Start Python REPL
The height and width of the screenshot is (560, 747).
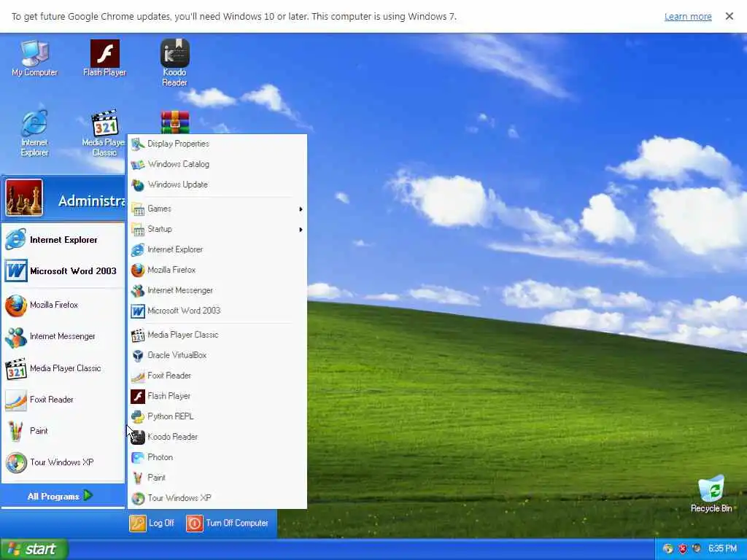217,416
